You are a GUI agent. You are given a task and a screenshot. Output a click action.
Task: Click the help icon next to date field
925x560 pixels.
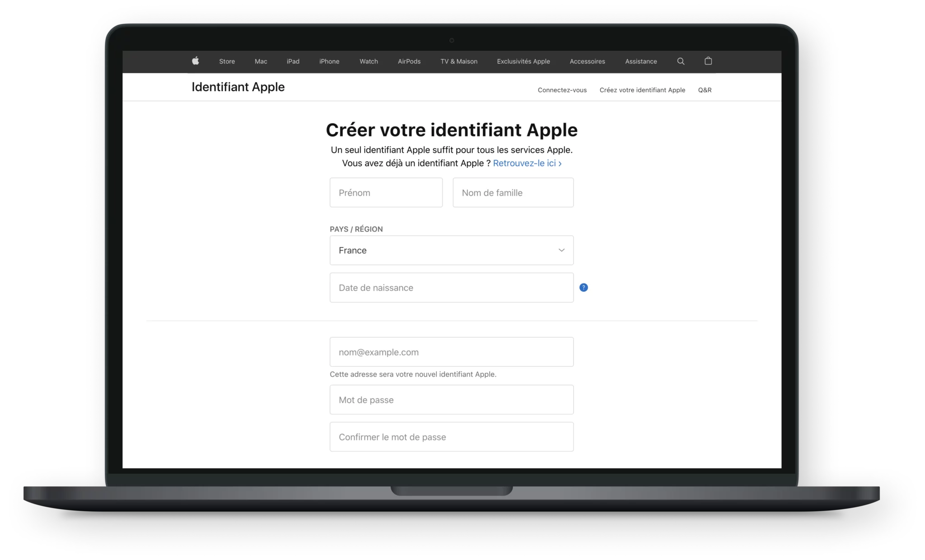click(584, 287)
